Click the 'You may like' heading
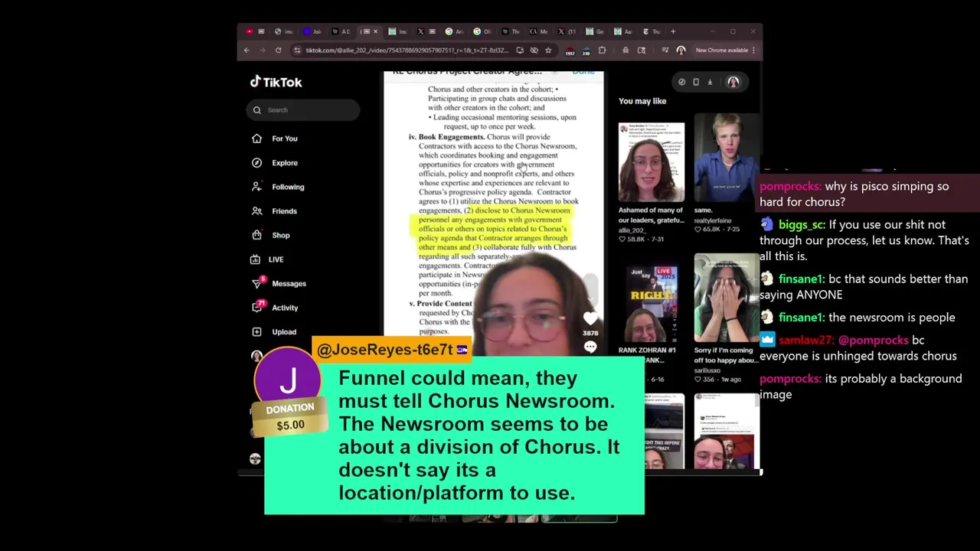980x551 pixels. 642,101
